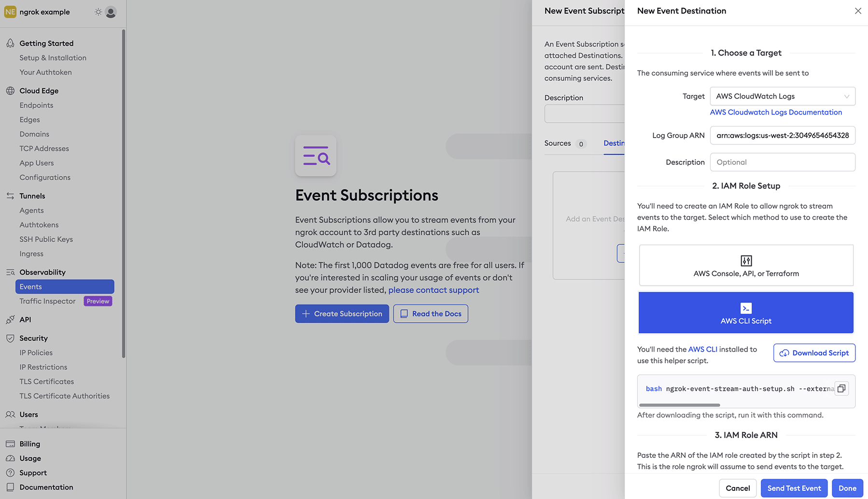868x499 pixels.
Task: Open IP Restrictions under Security
Action: (43, 367)
